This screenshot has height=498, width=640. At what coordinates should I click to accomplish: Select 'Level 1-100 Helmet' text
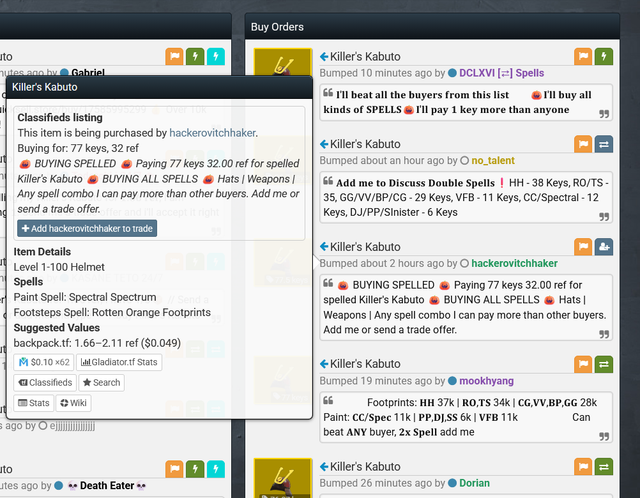coord(59,267)
